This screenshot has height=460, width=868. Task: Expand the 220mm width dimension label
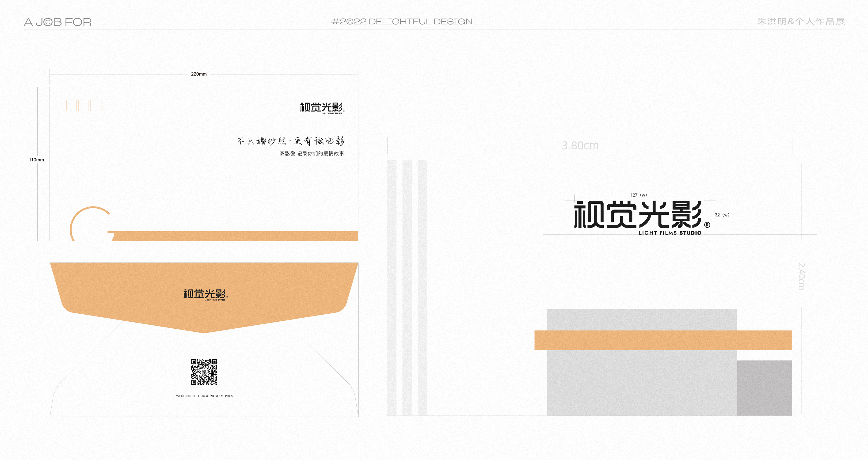[198, 74]
